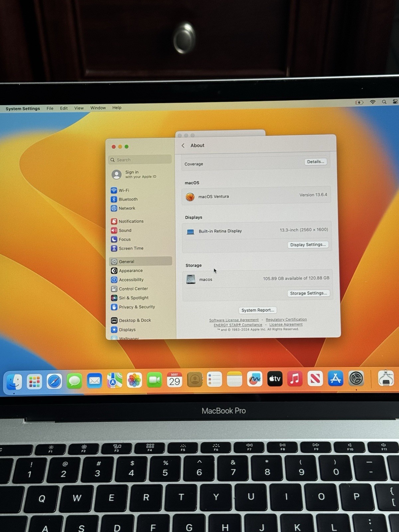Click battery charging icon in menu bar
This screenshot has width=399, height=532.
(359, 102)
